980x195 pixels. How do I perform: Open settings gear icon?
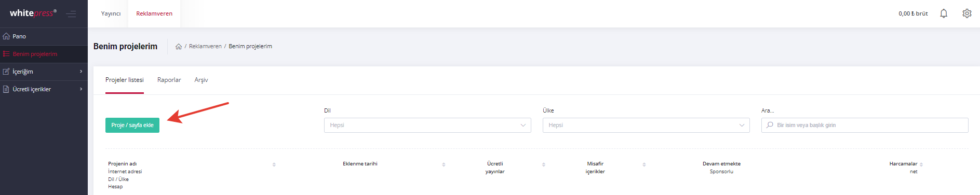[x=966, y=13]
